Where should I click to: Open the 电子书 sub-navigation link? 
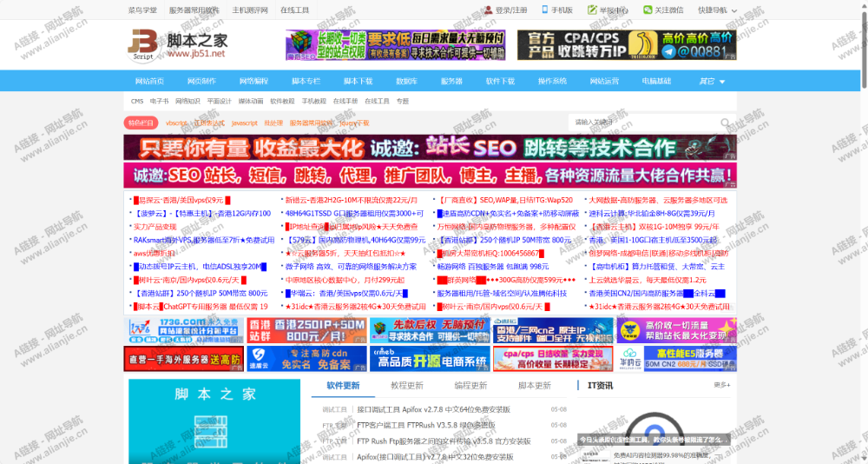[160, 102]
